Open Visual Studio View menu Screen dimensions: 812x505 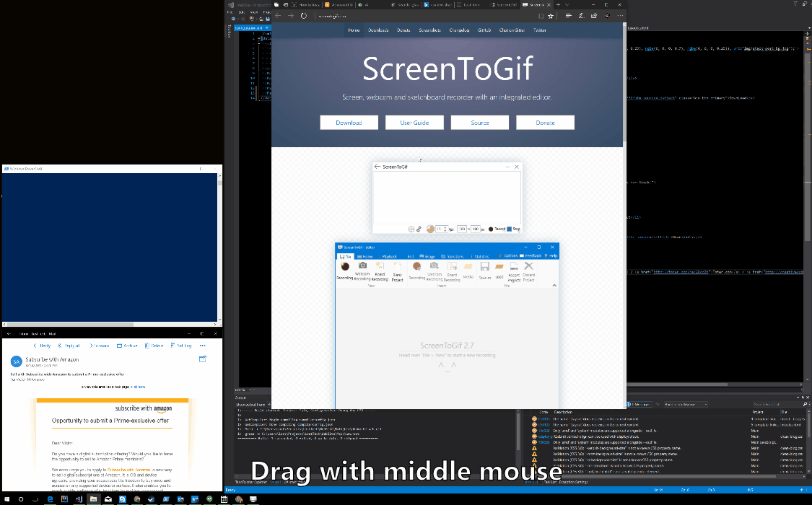[254, 12]
